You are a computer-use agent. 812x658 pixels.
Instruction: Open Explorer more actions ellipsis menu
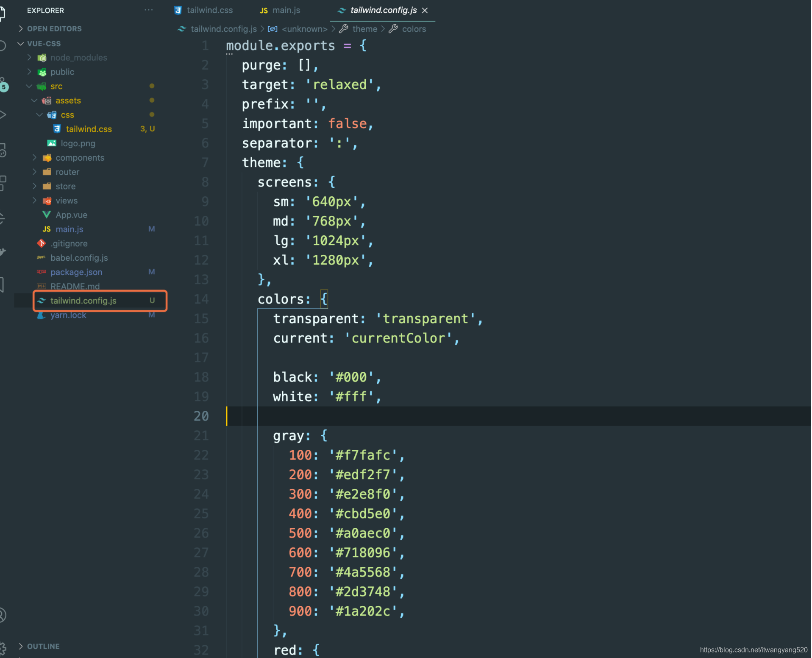[148, 10]
